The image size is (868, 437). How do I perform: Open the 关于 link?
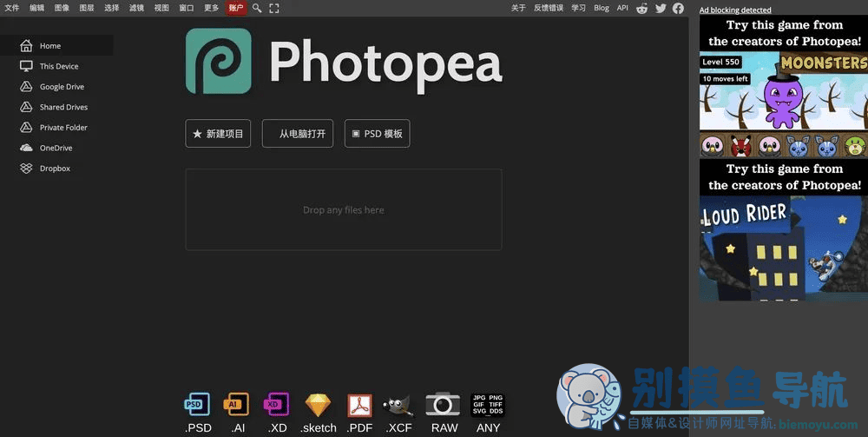[x=518, y=8]
